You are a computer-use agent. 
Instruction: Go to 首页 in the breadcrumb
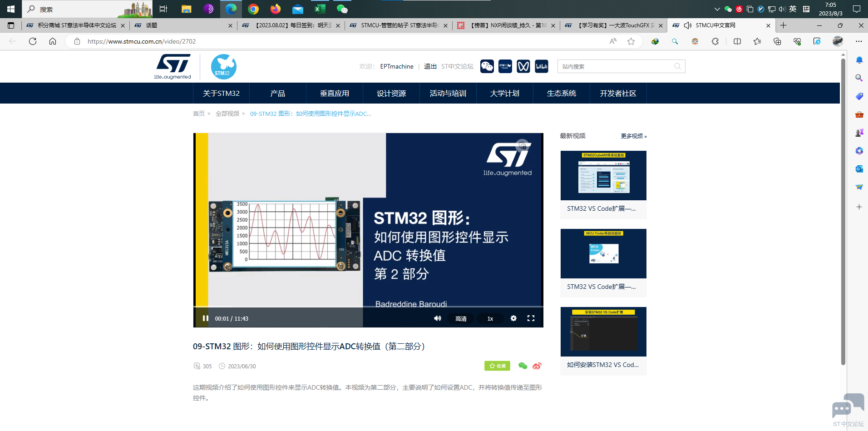[199, 114]
